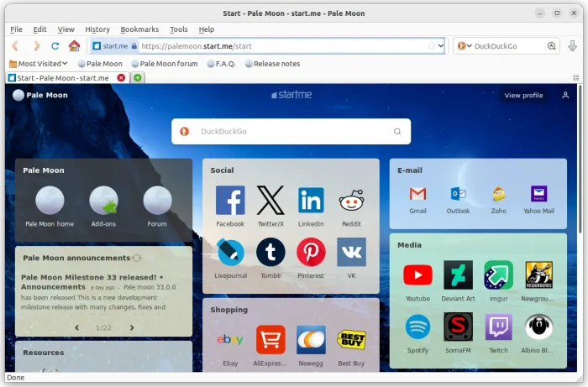
Task: Open the Gmail icon in E-mail
Action: (x=417, y=194)
